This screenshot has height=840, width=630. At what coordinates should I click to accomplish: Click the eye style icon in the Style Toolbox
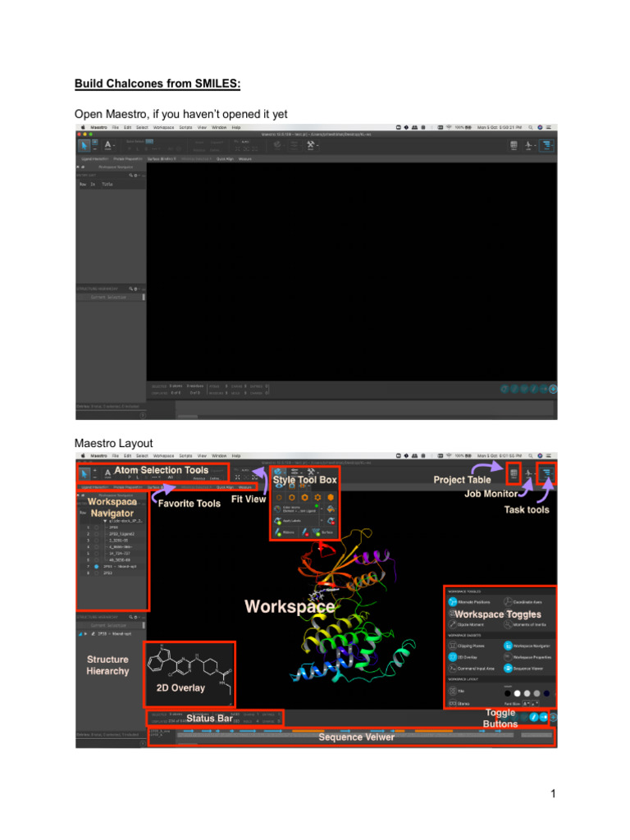(x=279, y=486)
